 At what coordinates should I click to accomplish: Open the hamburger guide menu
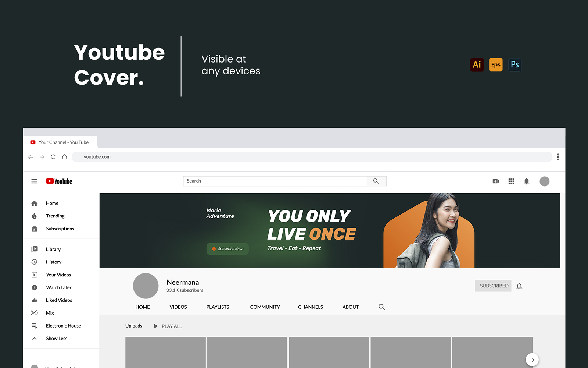point(35,181)
